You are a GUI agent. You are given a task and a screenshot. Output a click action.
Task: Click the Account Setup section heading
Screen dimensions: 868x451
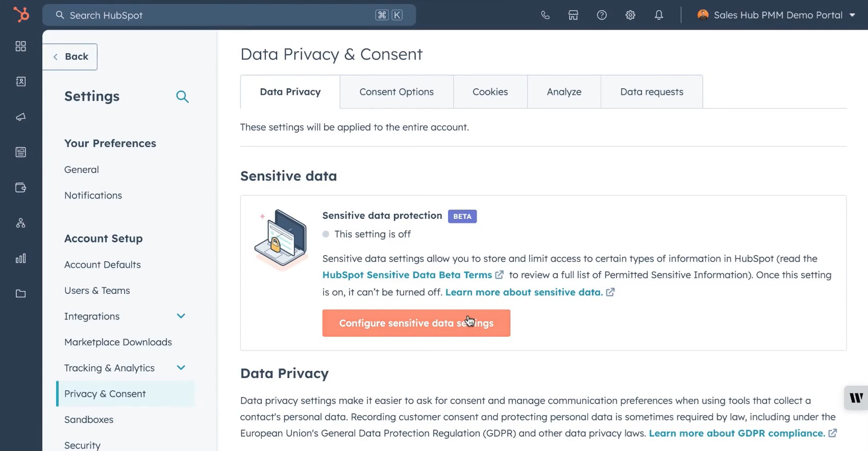tap(104, 239)
